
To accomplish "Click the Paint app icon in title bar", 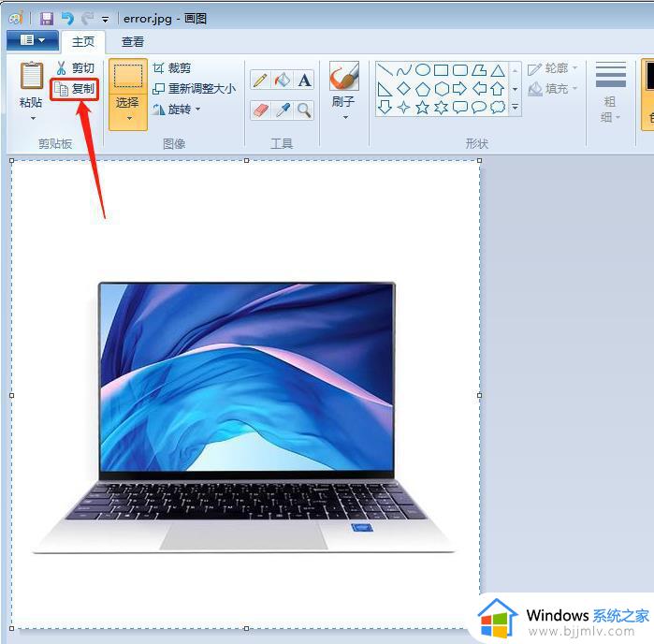I will tap(16, 19).
